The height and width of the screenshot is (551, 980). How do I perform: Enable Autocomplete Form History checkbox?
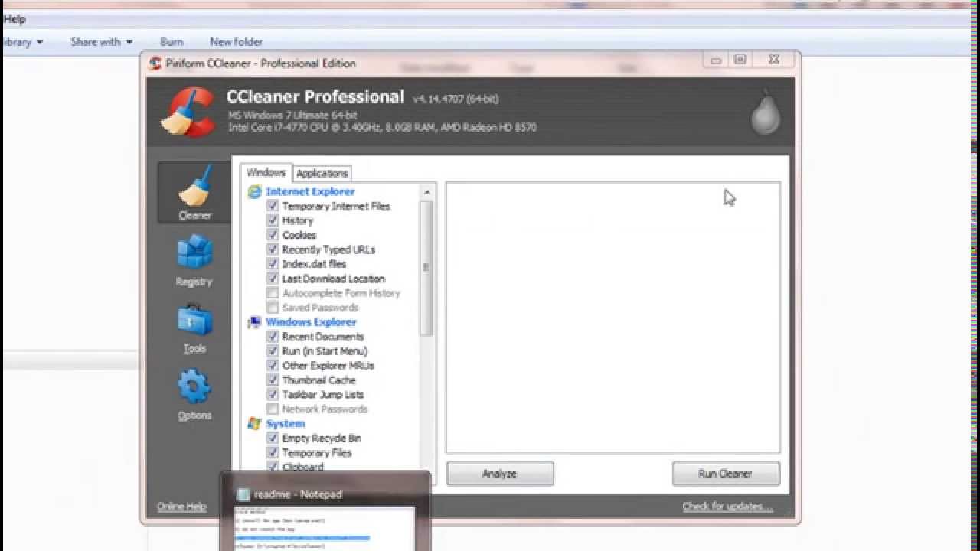(x=273, y=293)
